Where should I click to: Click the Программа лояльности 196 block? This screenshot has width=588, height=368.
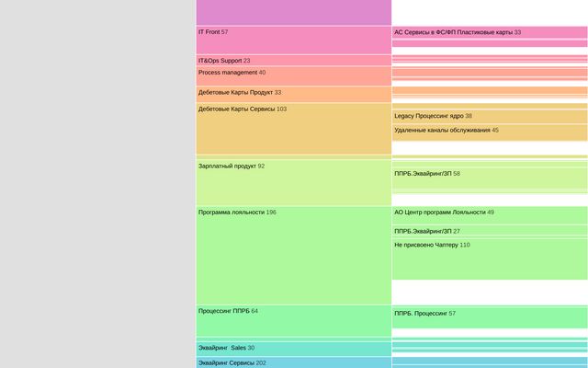(293, 255)
